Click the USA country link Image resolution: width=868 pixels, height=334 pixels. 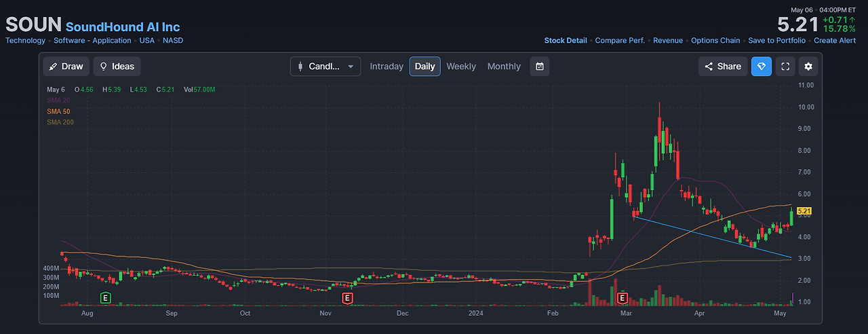[x=146, y=41]
